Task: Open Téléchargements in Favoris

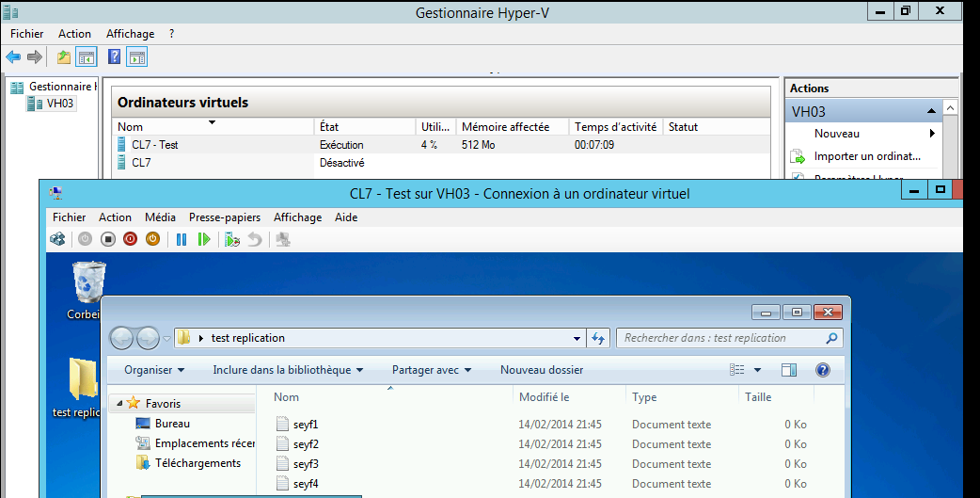Action: (188, 463)
